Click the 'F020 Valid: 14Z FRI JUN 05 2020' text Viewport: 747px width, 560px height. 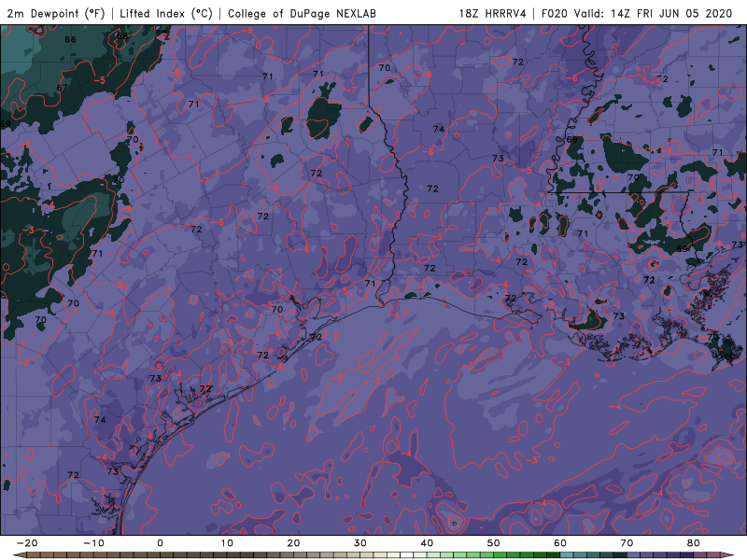637,13
